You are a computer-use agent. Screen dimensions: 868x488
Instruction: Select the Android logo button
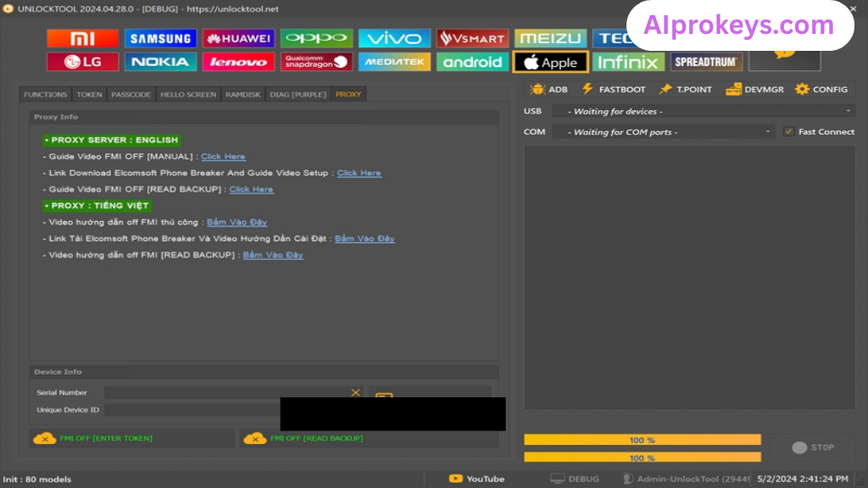click(x=473, y=62)
